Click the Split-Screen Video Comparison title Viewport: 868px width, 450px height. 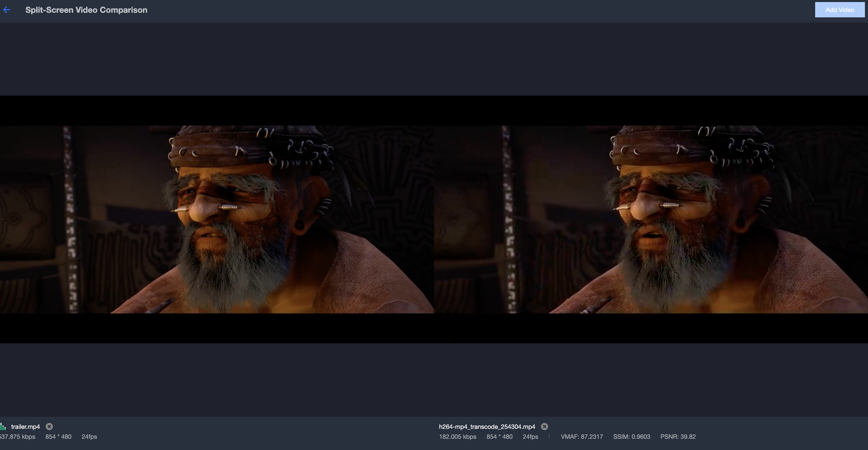click(86, 10)
